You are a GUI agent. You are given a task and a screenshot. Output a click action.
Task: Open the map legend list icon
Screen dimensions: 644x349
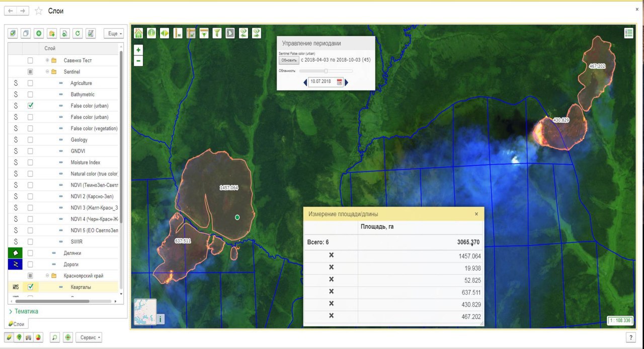coord(628,33)
